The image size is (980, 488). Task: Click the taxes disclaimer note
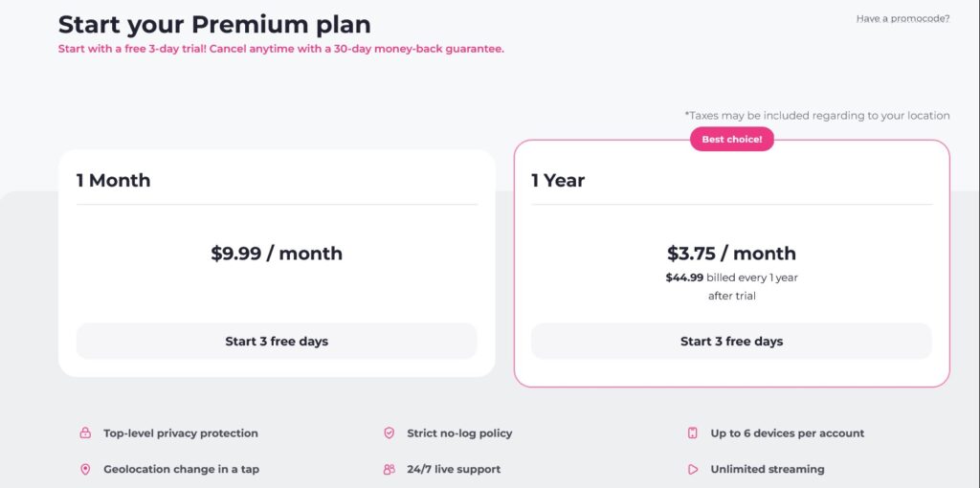coord(817,116)
